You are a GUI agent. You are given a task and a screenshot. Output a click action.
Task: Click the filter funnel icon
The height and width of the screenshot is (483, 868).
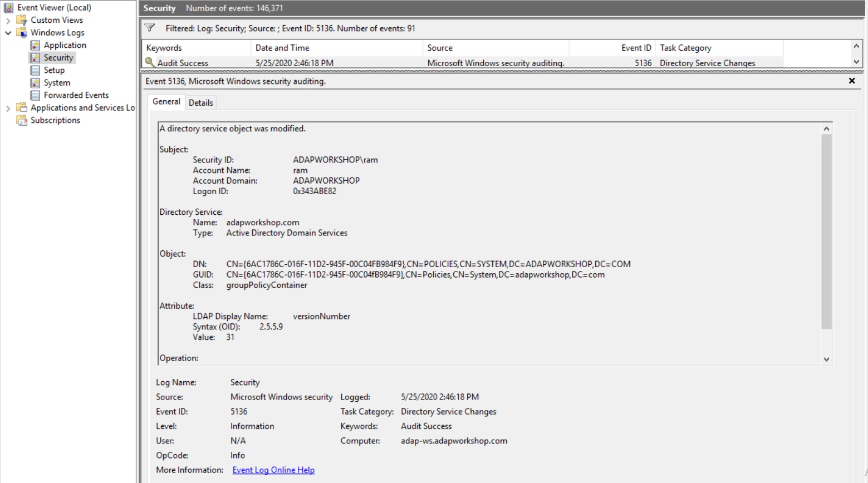click(150, 28)
